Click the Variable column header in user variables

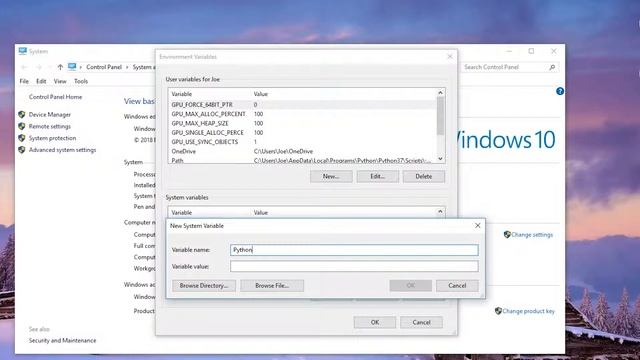[182, 94]
